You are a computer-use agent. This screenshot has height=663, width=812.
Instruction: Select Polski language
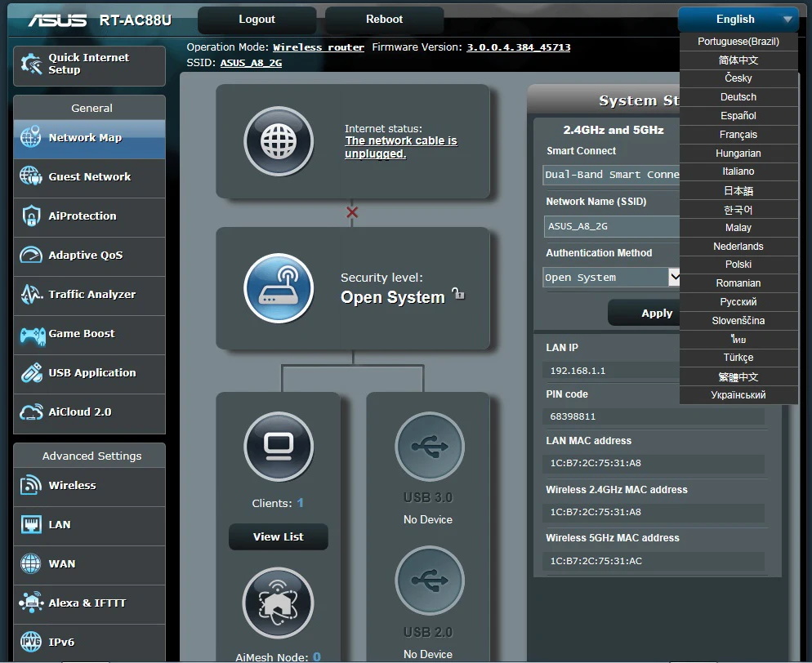(x=738, y=265)
